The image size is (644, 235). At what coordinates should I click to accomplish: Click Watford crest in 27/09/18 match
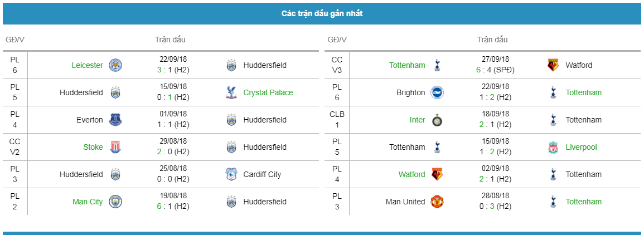point(553,65)
